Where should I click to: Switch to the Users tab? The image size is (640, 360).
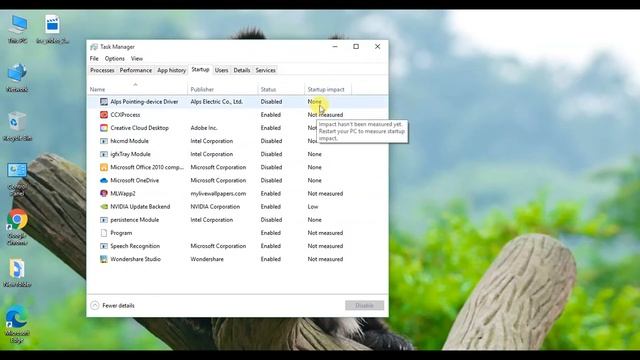pyautogui.click(x=221, y=70)
